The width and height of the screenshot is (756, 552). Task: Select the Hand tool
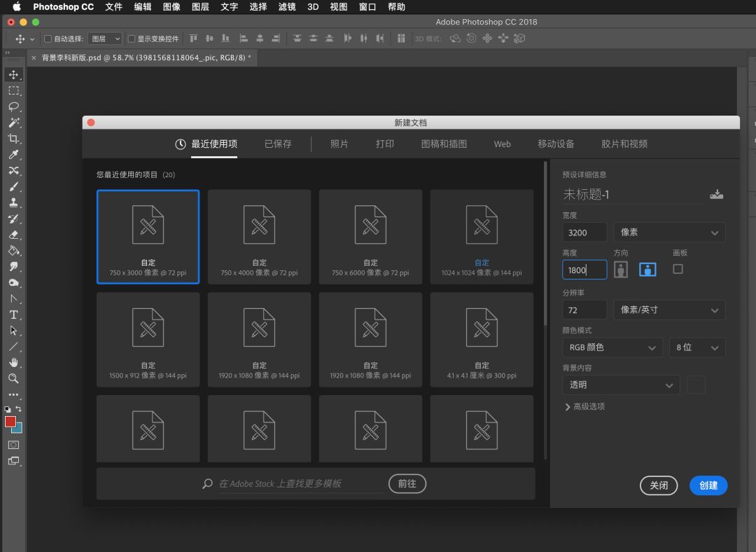(13, 362)
